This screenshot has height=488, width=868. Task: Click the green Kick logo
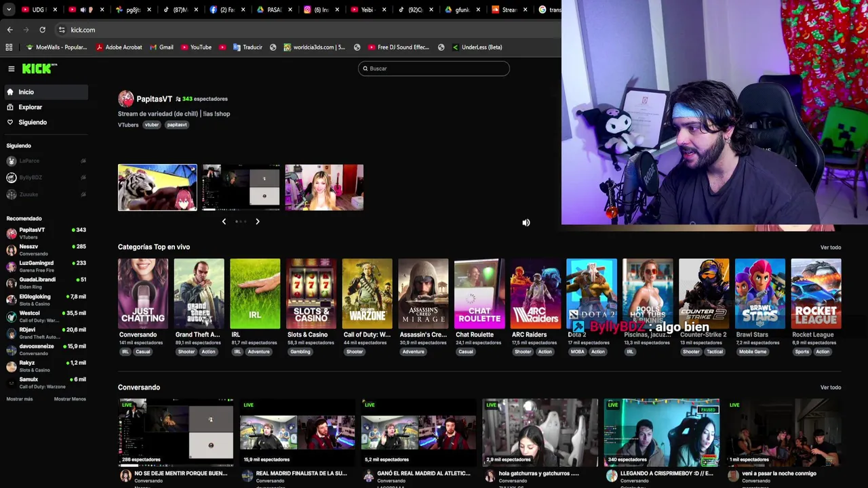click(39, 68)
